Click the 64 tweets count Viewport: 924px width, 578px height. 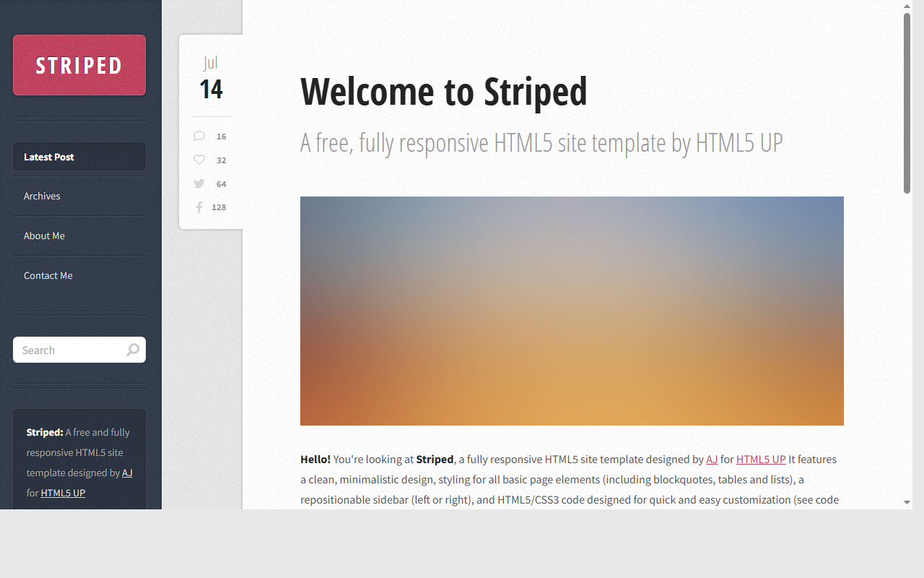tap(221, 184)
